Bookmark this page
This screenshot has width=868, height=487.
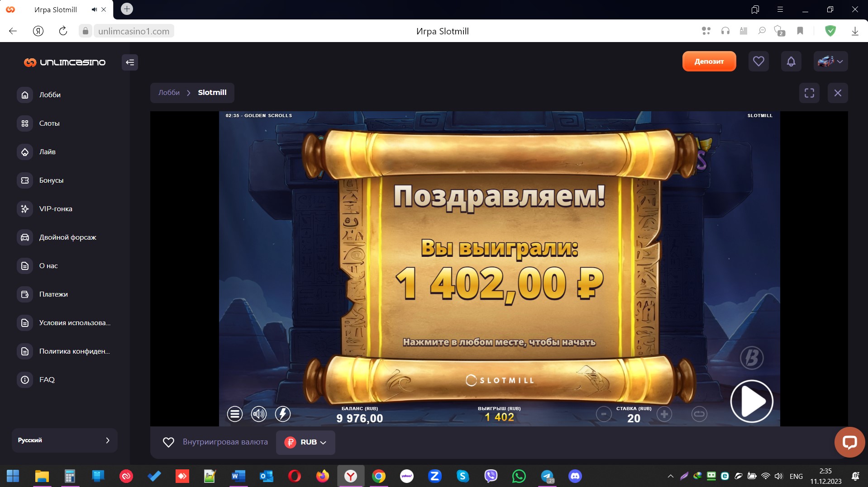pos(800,31)
